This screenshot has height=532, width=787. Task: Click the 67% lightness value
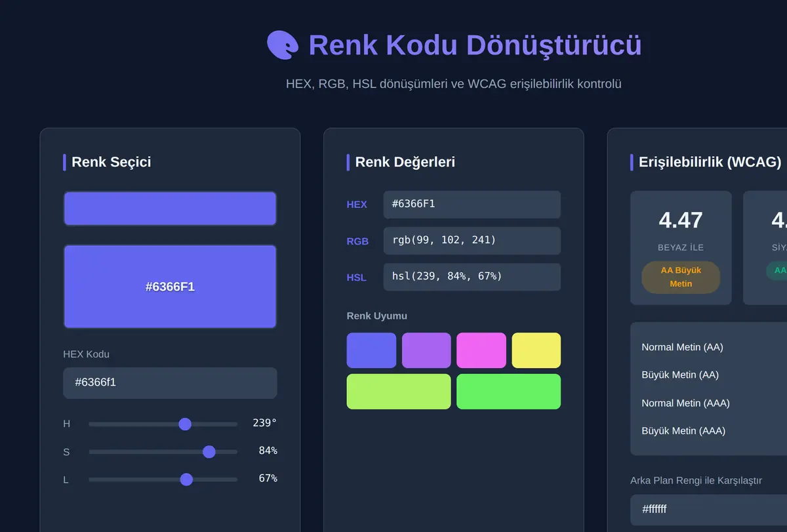pos(268,478)
